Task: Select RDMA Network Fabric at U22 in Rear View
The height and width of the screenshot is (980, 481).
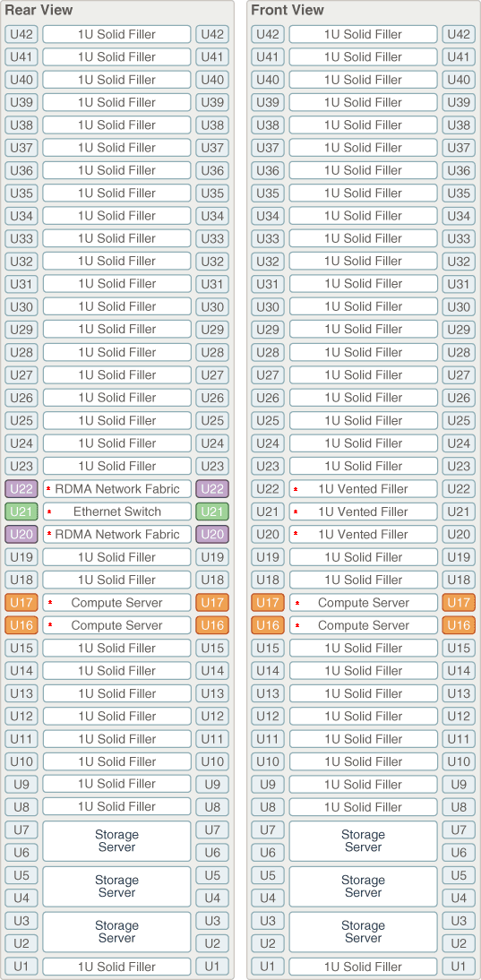Action: (x=116, y=489)
